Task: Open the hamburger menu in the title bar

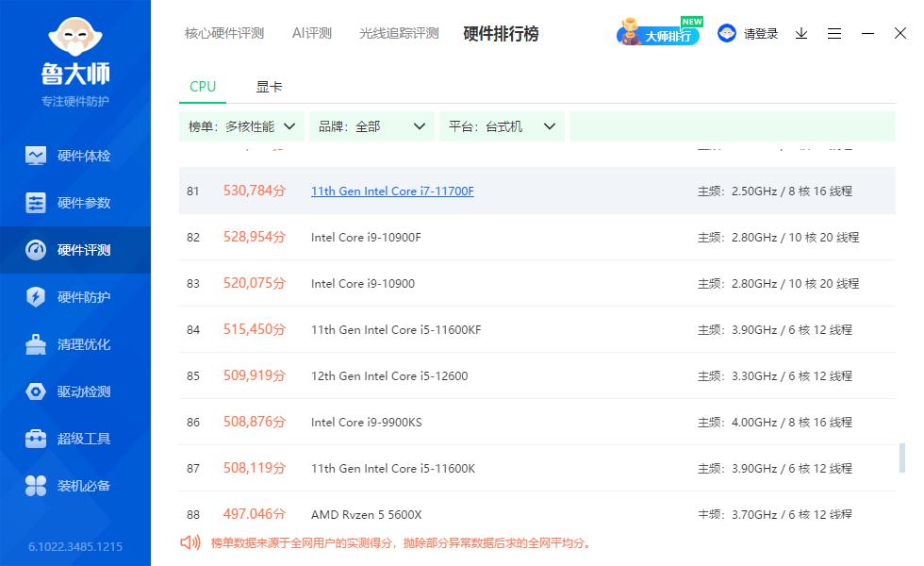Action: (x=833, y=33)
